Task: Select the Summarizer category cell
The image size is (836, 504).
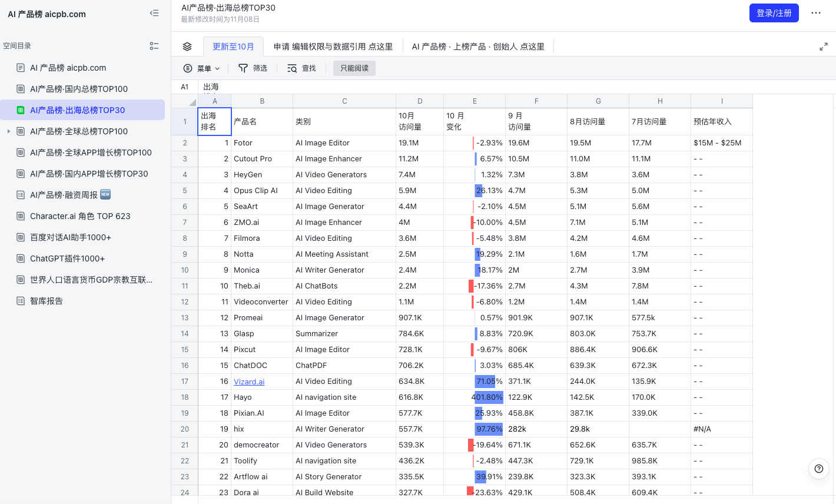Action: point(344,334)
